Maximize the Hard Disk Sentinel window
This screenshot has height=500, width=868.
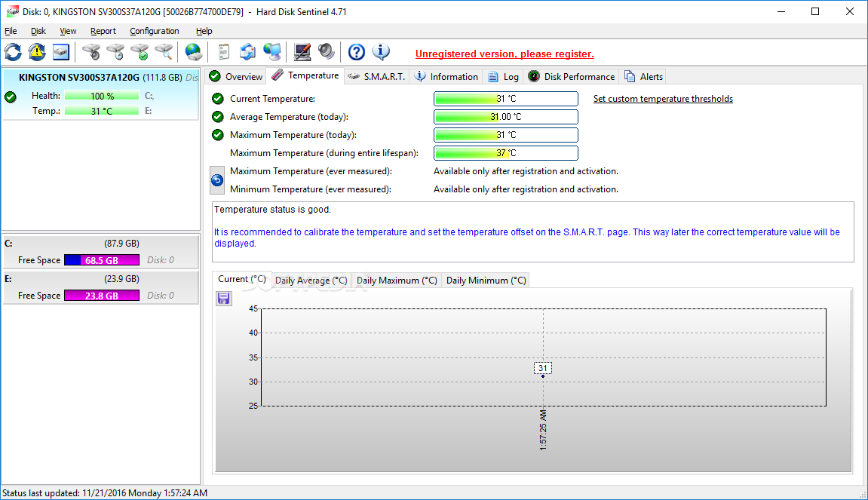point(815,11)
